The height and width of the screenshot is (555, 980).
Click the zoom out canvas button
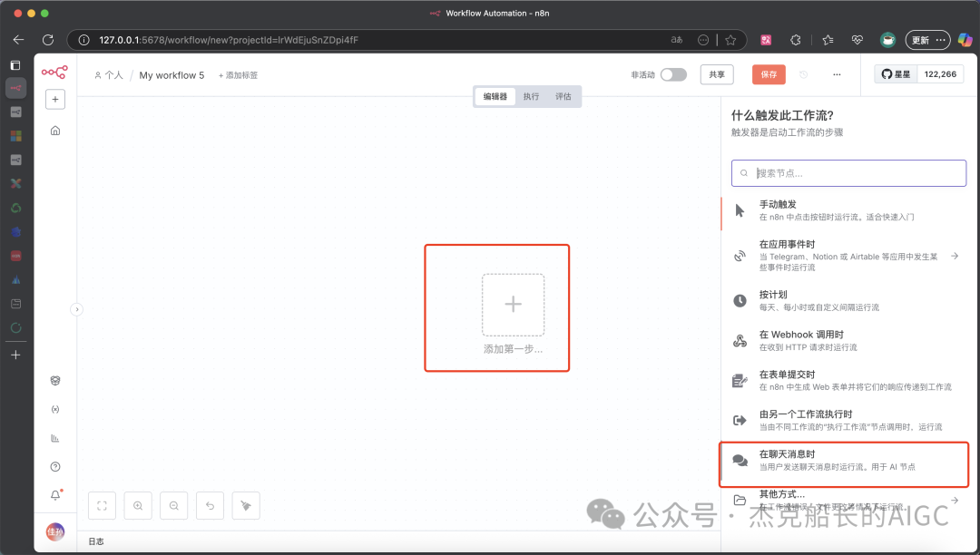click(173, 506)
